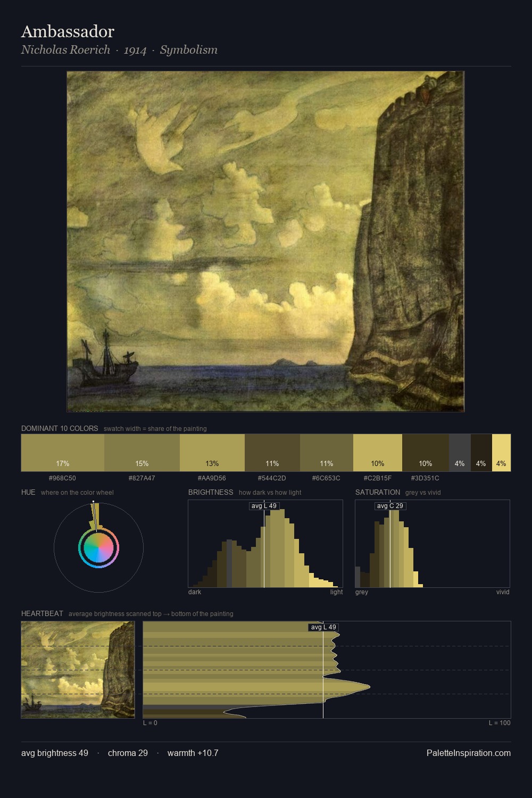Pick the 11% swatch #544C2D

point(272,453)
